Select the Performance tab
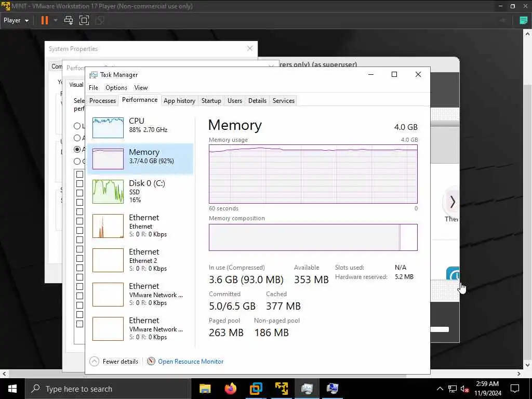This screenshot has height=399, width=532. click(140, 100)
